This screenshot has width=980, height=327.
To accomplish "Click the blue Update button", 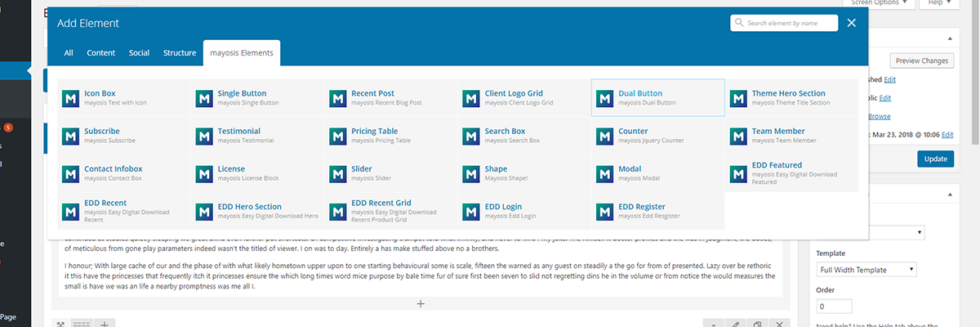I will coord(935,159).
